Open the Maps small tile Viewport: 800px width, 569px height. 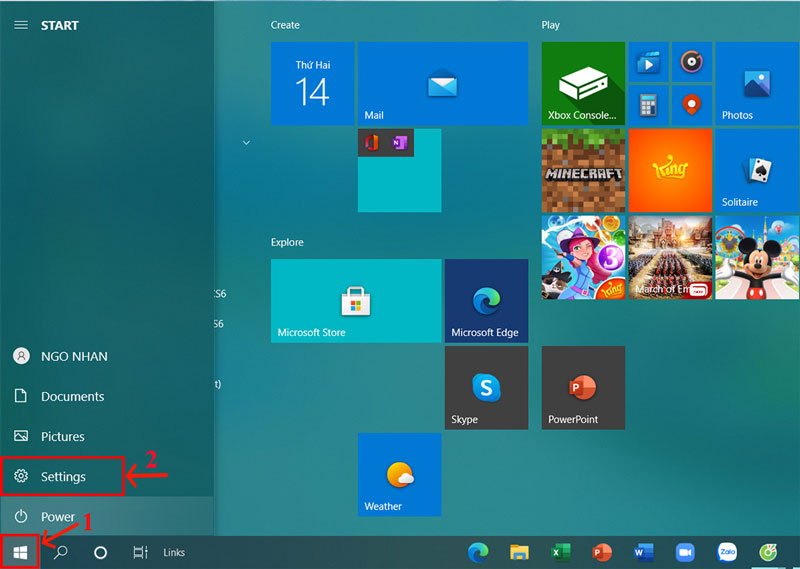(692, 106)
